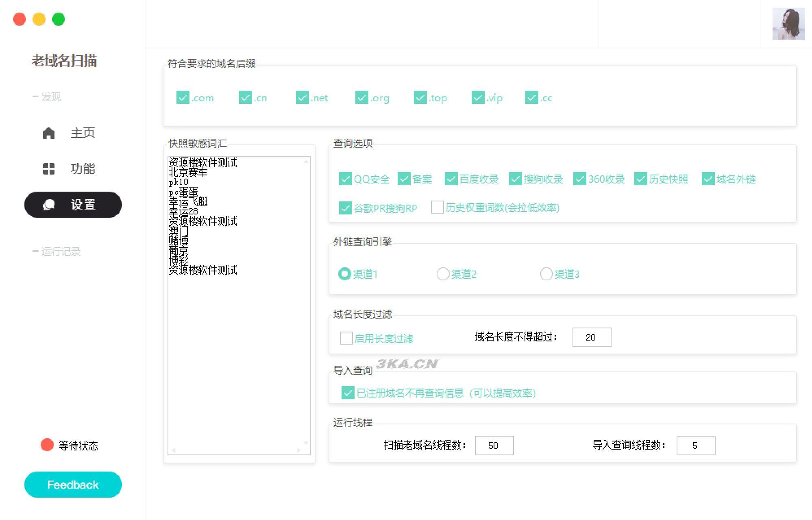Select 渠道3 radio button option
The height and width of the screenshot is (520, 812).
545,273
